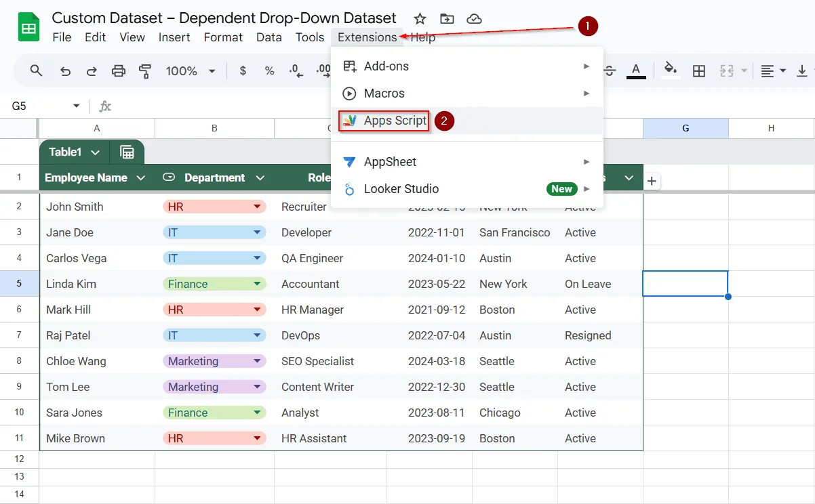Viewport: 815px width, 504px height.
Task: Select column G header
Action: (x=685, y=128)
